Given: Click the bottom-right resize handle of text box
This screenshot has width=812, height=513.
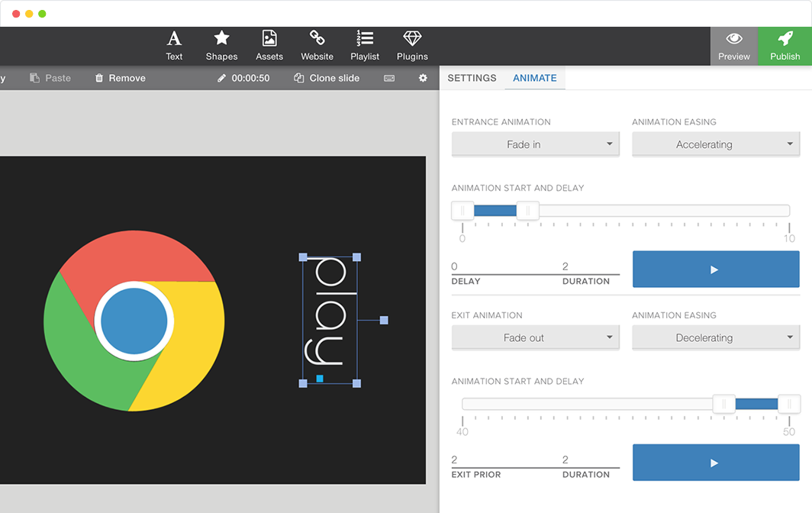Looking at the screenshot, I should click(357, 383).
